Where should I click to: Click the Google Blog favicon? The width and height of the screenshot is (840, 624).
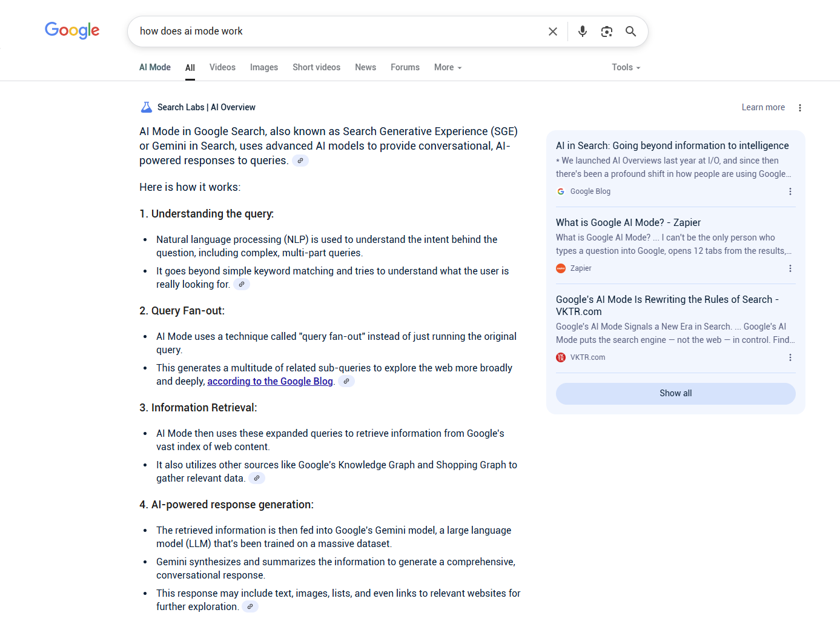561,191
